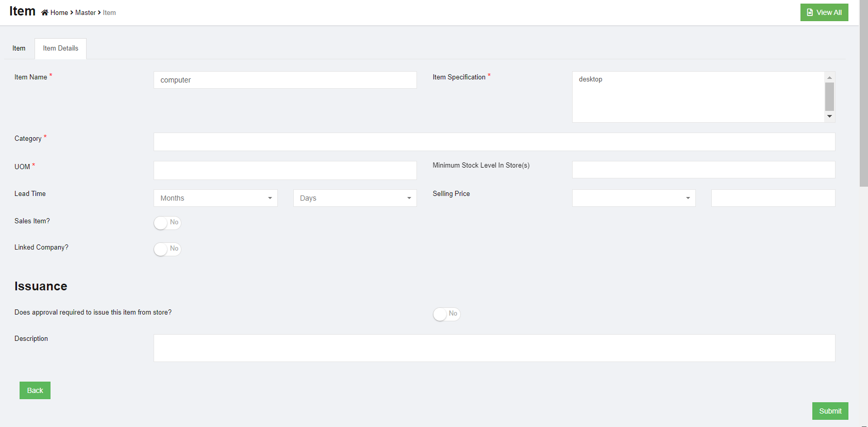Open the Months lead time dropdown
This screenshot has height=427, width=868.
(215, 198)
